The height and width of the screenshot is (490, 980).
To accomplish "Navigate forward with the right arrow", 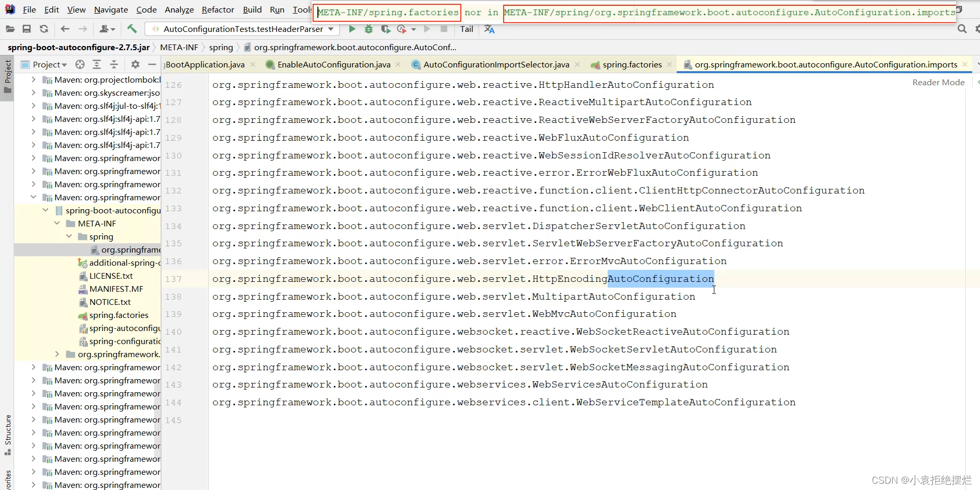I will point(83,29).
